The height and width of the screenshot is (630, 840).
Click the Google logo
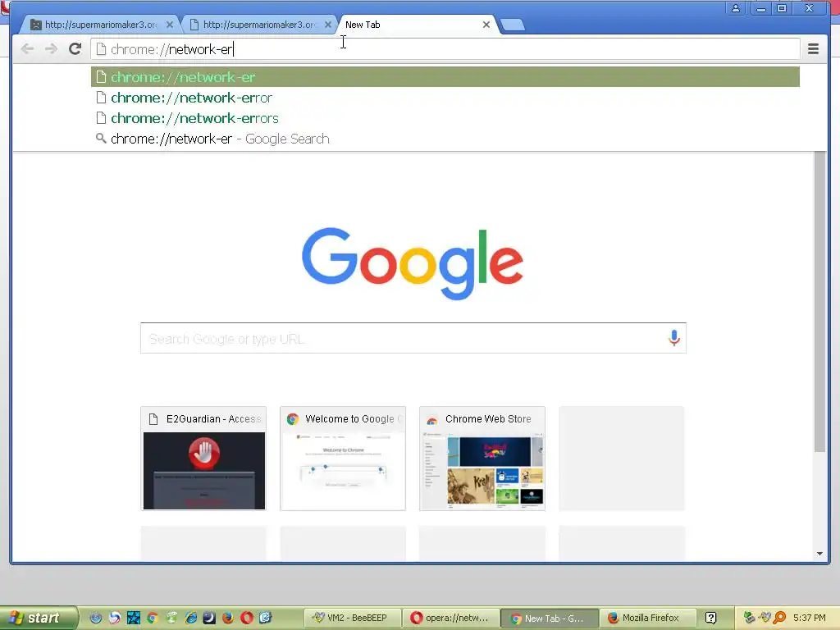tap(413, 263)
